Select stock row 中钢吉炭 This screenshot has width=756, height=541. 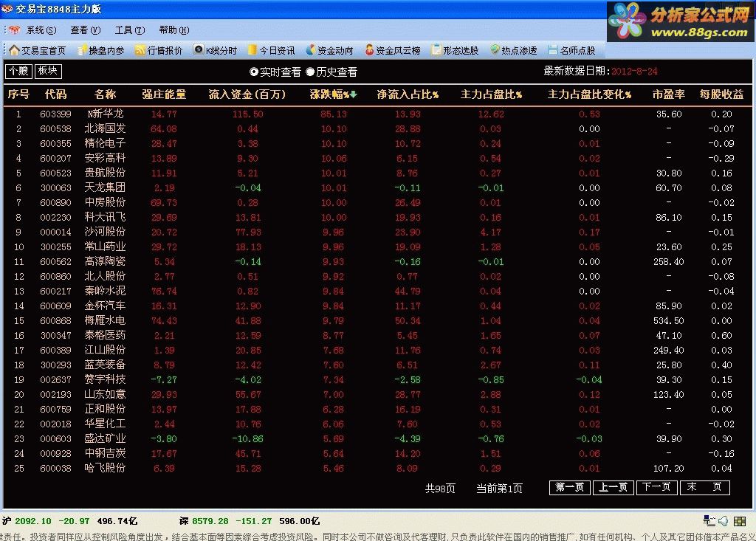tap(377, 453)
